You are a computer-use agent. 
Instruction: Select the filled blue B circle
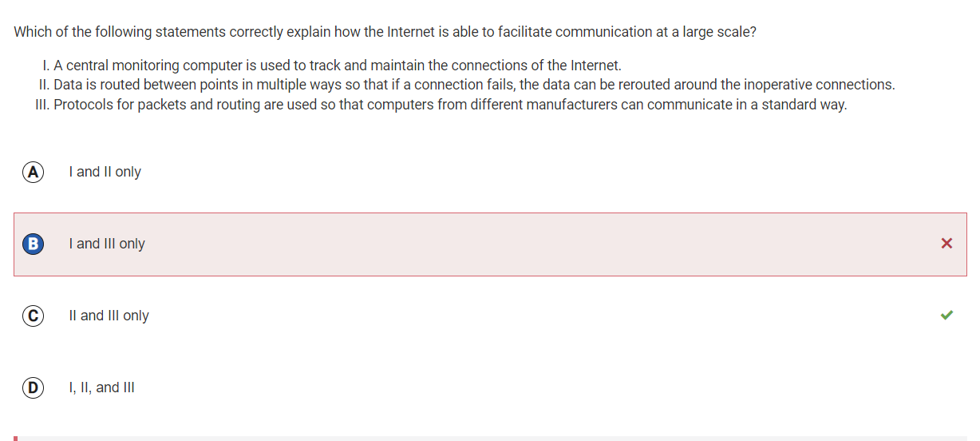click(x=33, y=244)
